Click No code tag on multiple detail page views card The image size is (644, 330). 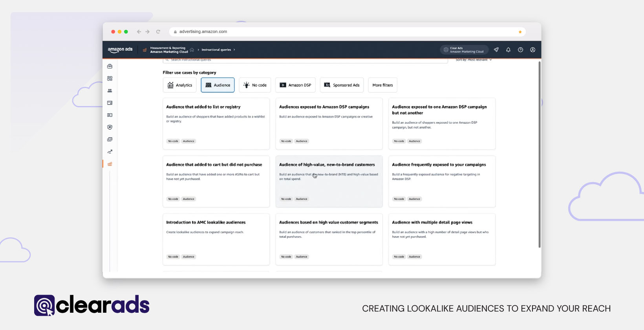tap(399, 257)
